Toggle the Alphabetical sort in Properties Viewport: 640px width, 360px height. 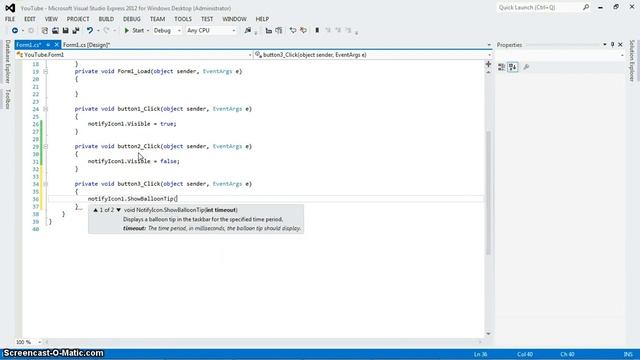tap(513, 67)
